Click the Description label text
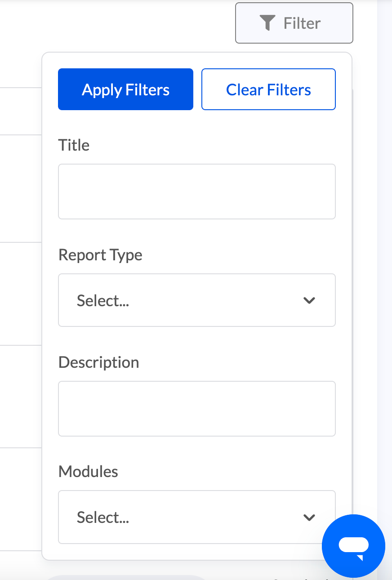The width and height of the screenshot is (392, 580). click(x=98, y=362)
